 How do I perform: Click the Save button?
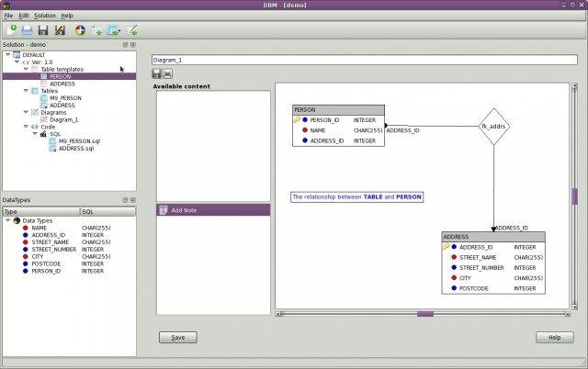(x=178, y=337)
